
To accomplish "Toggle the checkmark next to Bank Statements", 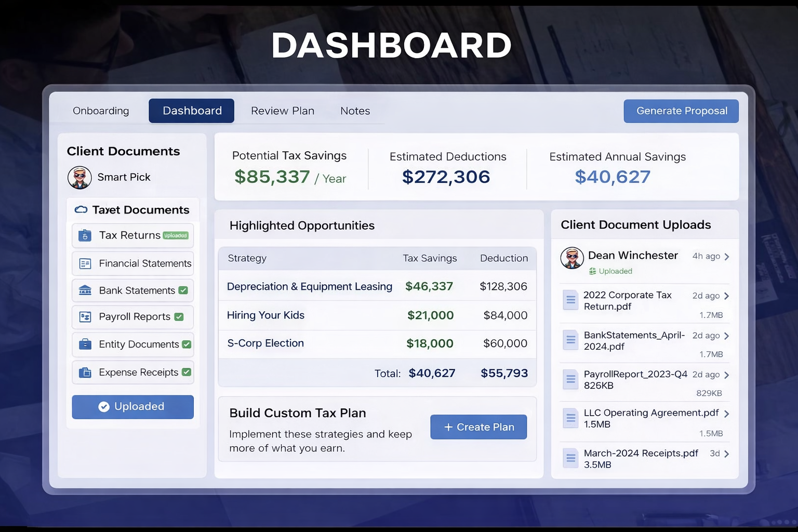I will coord(183,290).
